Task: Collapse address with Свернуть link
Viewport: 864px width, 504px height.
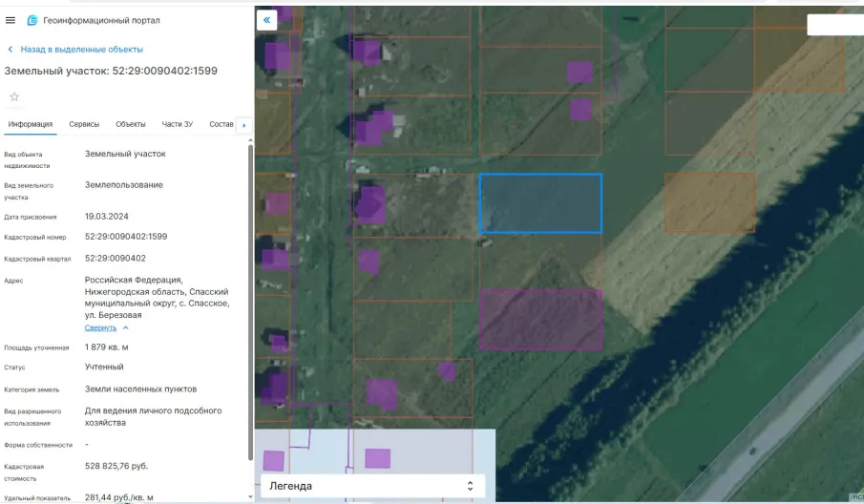Action: [x=100, y=327]
